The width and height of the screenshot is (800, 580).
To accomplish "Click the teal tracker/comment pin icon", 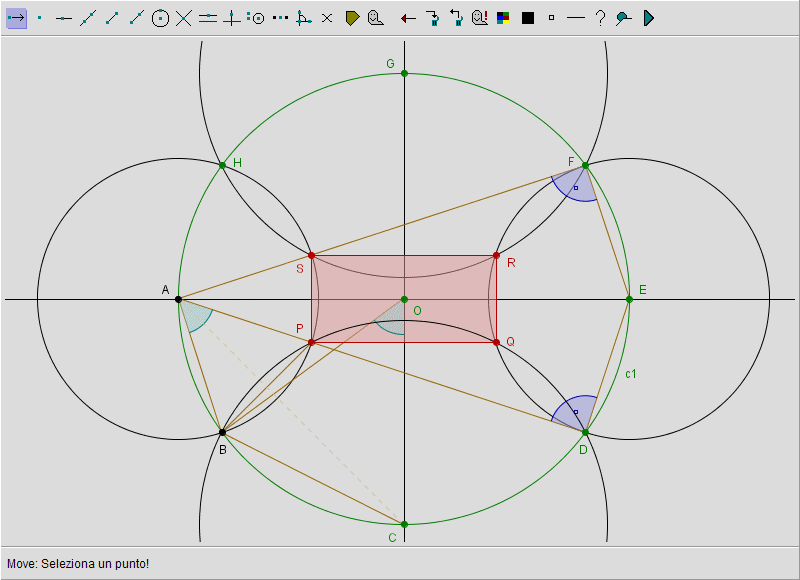I will [x=623, y=18].
